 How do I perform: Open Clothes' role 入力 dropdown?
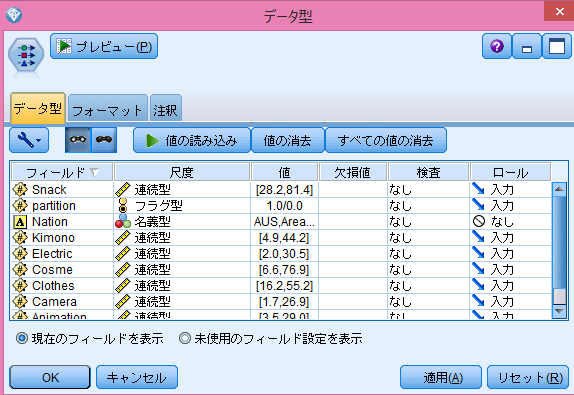[510, 286]
